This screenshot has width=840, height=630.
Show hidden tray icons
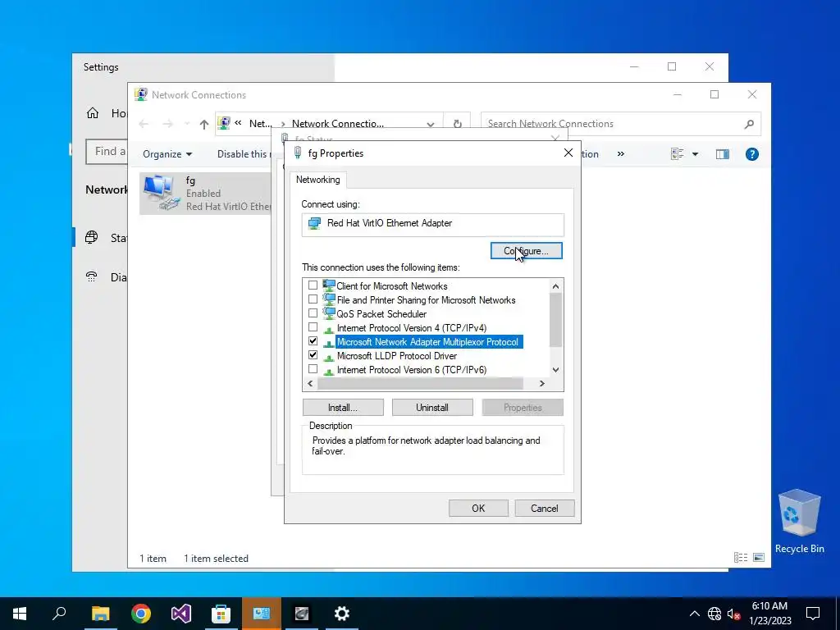694,614
